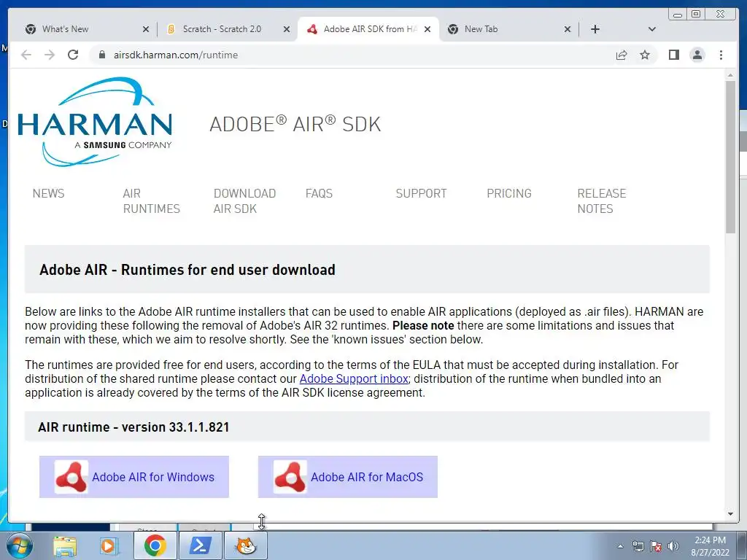Viewport: 747px width, 560px height.
Task: Click the ADOBE AIR SDK title
Action: point(295,124)
